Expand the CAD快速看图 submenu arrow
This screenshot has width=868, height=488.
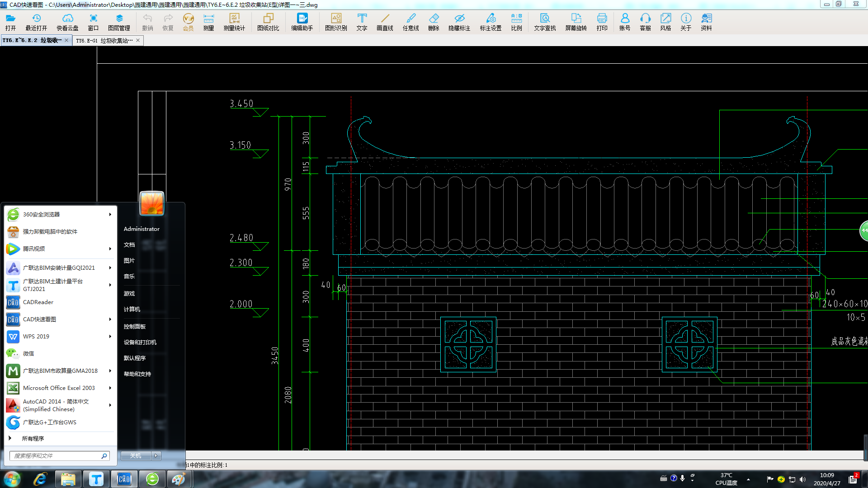(110, 319)
